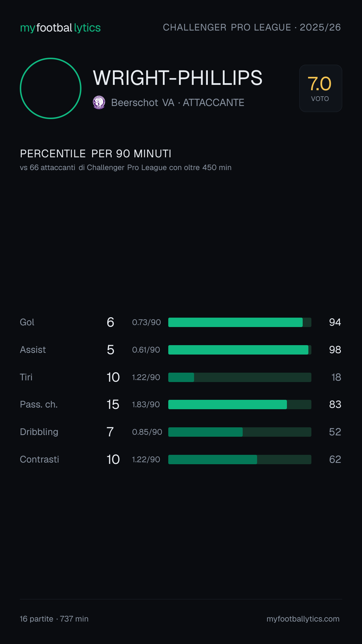Screen dimensions: 362x644
Task: Click the WRIGHT-PHILLIPS player name
Action: click(x=178, y=78)
